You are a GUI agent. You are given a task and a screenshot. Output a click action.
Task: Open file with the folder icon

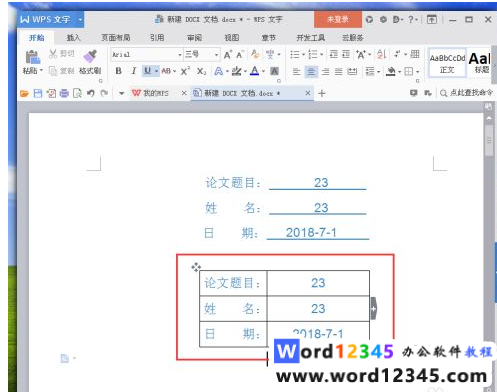pyautogui.click(x=24, y=94)
